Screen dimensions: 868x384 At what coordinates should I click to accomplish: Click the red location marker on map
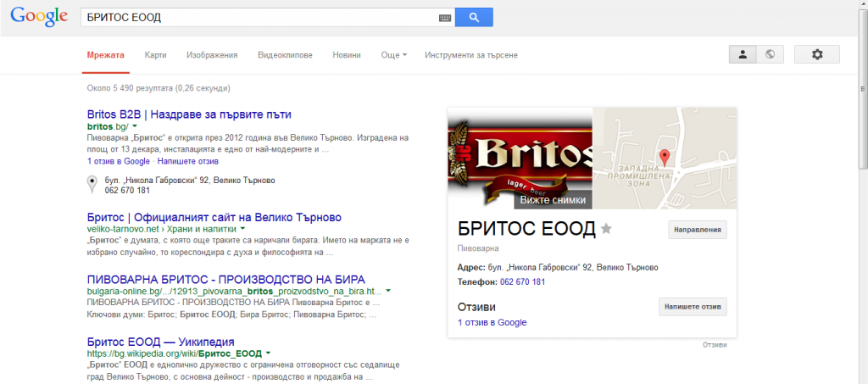[665, 157]
